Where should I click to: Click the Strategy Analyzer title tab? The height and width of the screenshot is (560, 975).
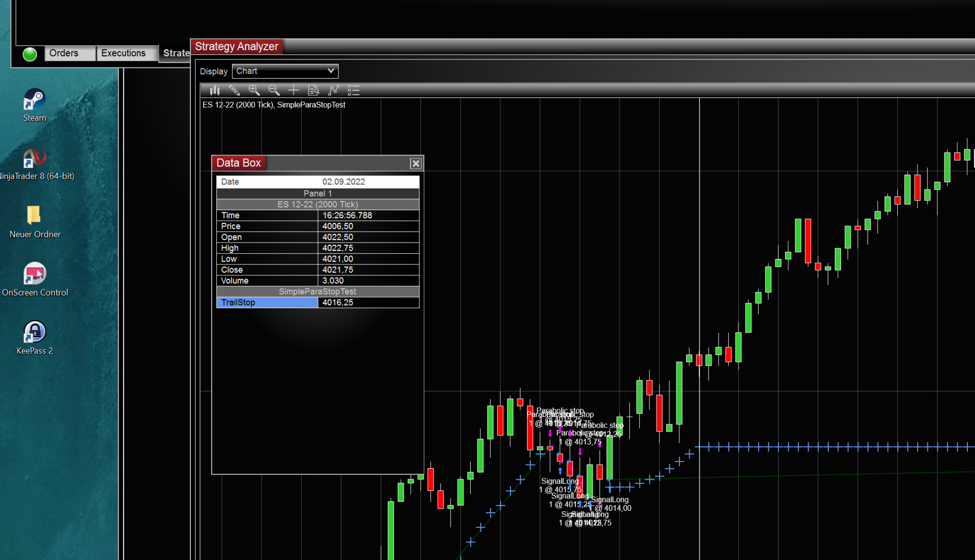click(x=237, y=47)
